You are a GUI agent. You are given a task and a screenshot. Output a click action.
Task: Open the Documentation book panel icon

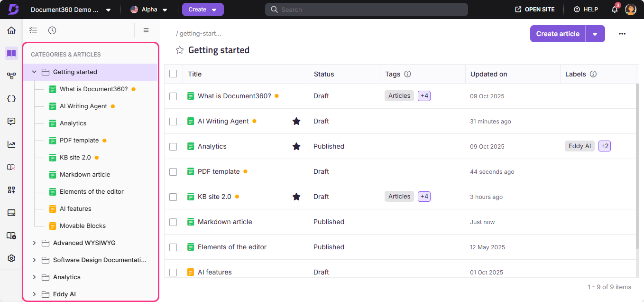[11, 53]
